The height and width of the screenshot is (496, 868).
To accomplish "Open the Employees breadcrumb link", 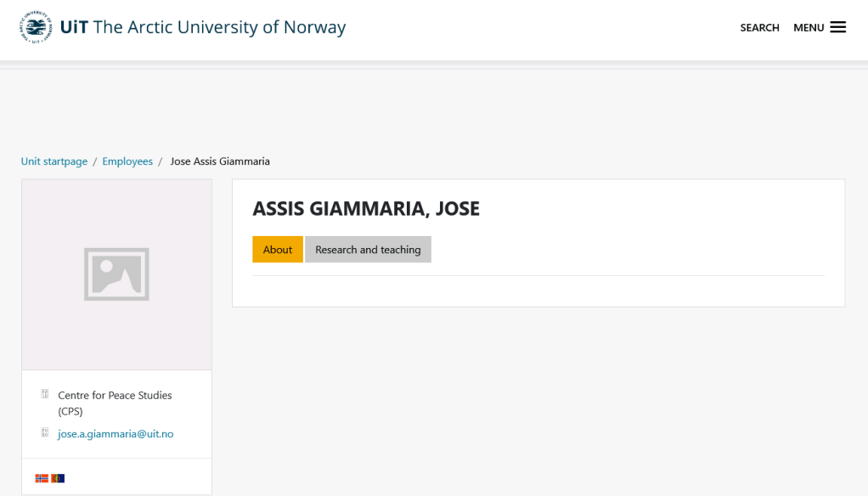I will point(127,161).
